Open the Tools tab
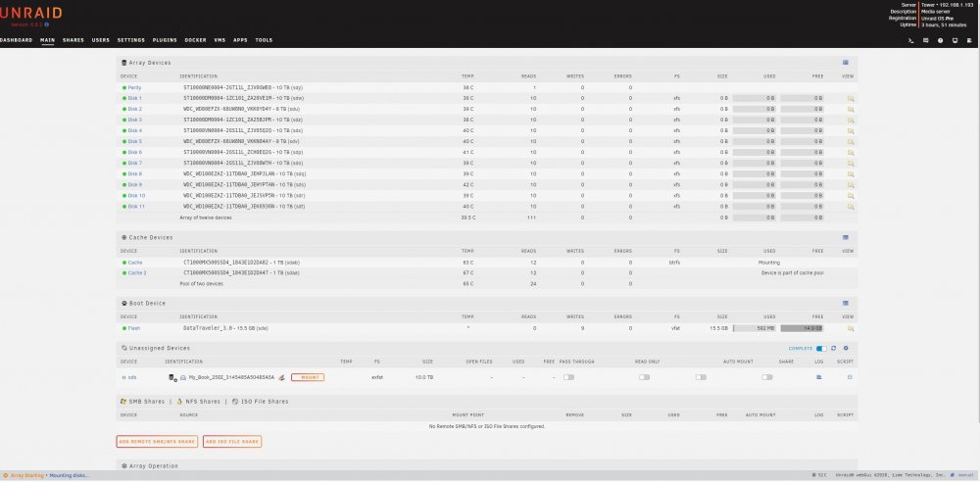Image resolution: width=980 pixels, height=483 pixels. click(x=264, y=40)
